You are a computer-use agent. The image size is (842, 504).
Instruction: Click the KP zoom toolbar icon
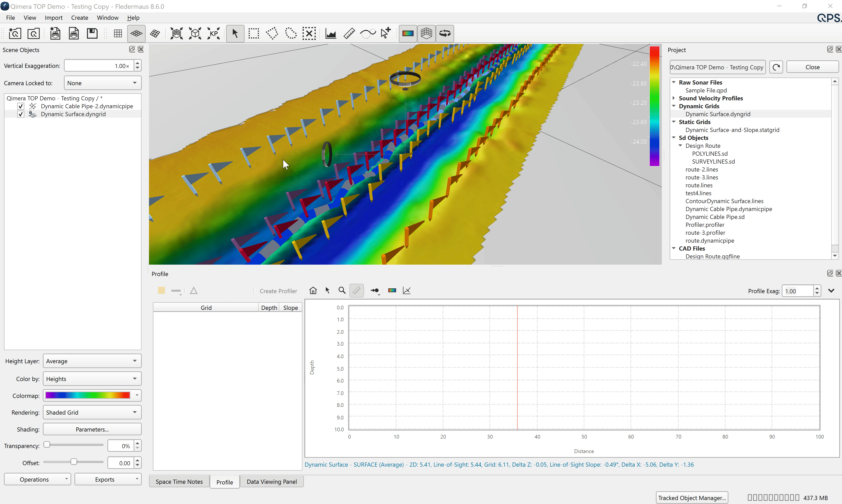pyautogui.click(x=214, y=33)
